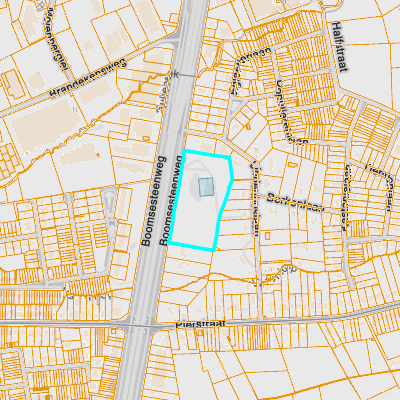The image size is (400, 400).
Task: Click the Berkenlaan street label
Action: (x=295, y=202)
